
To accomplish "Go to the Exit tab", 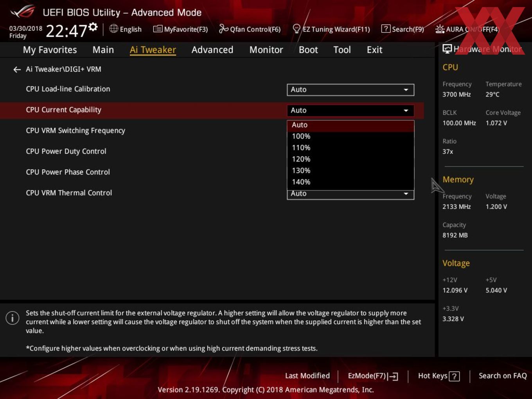I will coord(374,50).
